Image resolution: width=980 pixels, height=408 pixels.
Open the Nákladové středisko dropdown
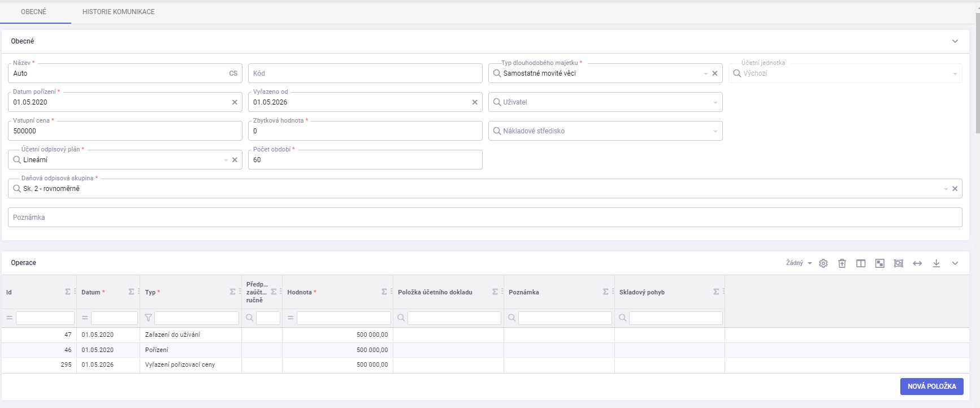point(716,132)
